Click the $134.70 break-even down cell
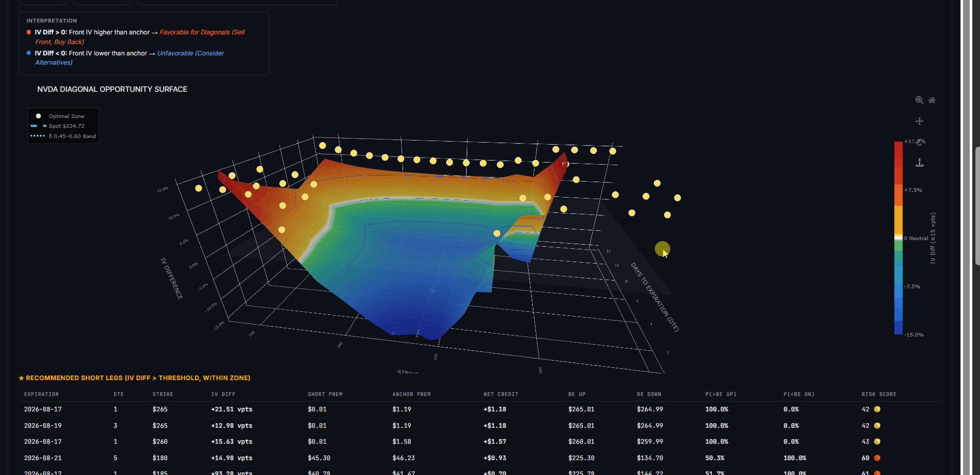This screenshot has width=980, height=475. point(650,458)
